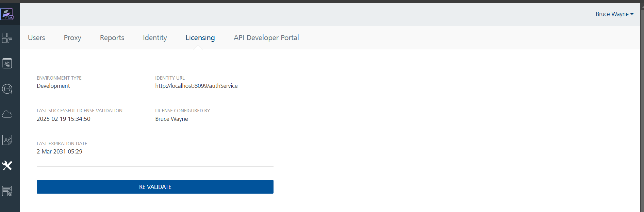644x212 pixels.
Task: Click the Licensing tab
Action: click(200, 38)
